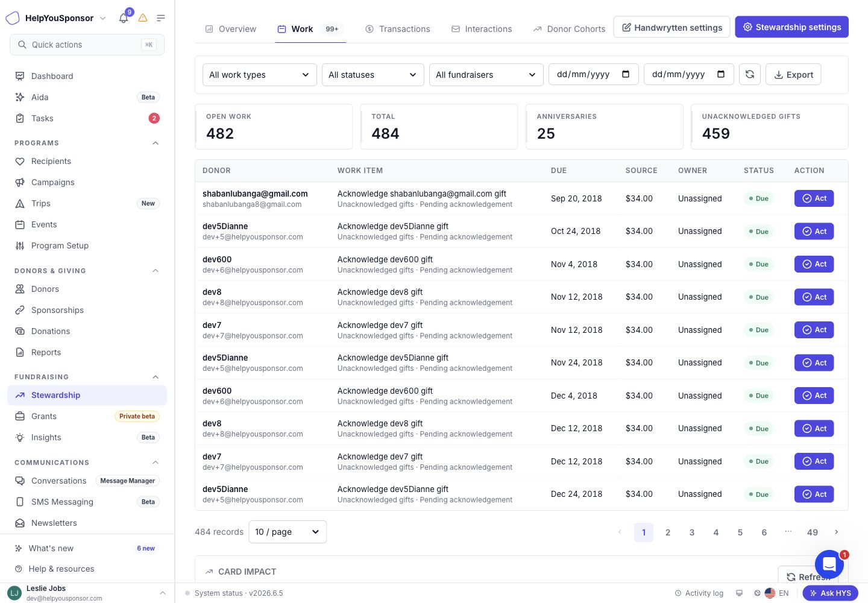Click the Program Setup sliders icon
The image size is (868, 603).
tap(20, 245)
